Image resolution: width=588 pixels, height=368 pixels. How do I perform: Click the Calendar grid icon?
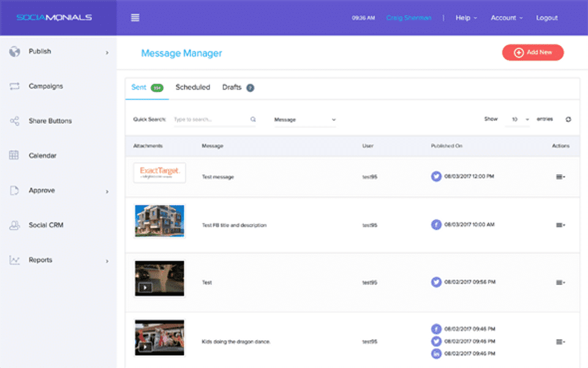(x=14, y=155)
